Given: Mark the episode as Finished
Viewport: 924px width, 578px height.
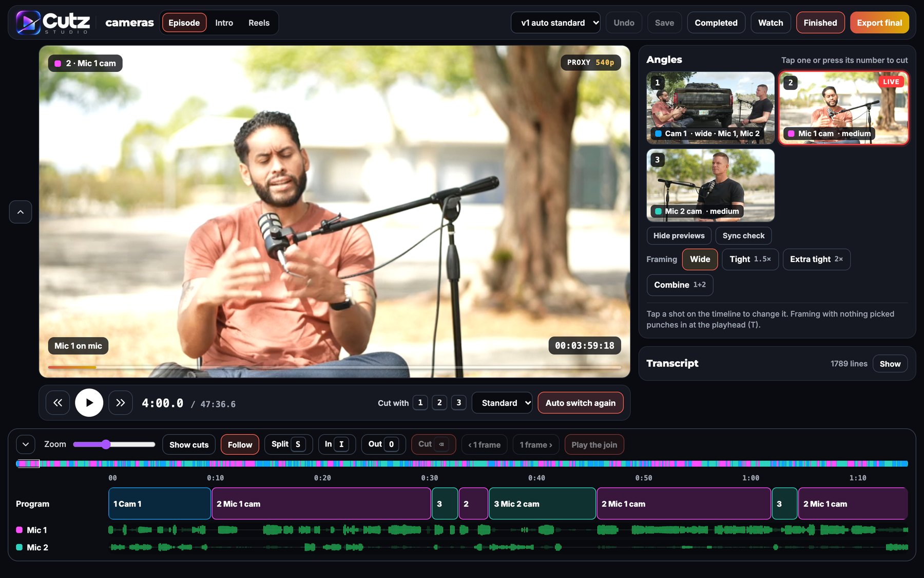Looking at the screenshot, I should pyautogui.click(x=820, y=23).
